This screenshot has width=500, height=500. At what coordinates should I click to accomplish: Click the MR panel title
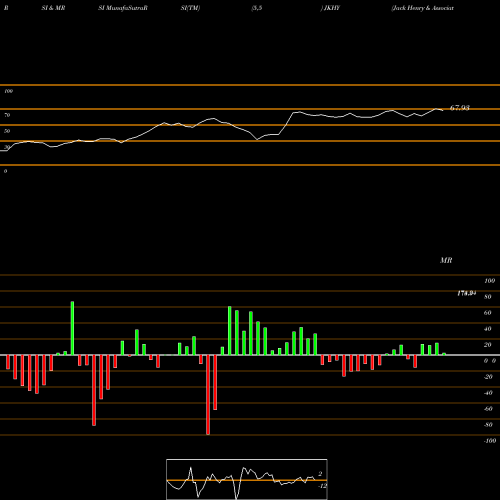point(446,260)
